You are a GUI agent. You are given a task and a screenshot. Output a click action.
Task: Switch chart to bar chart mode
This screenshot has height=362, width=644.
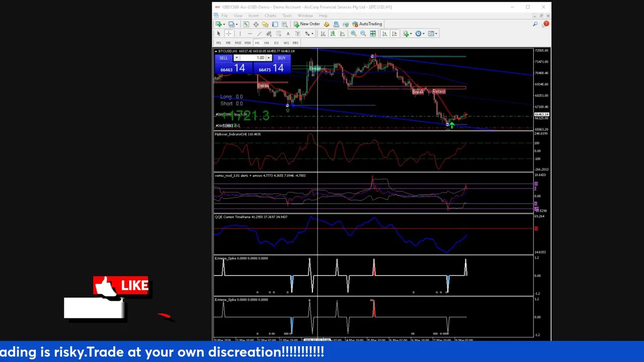click(x=323, y=34)
